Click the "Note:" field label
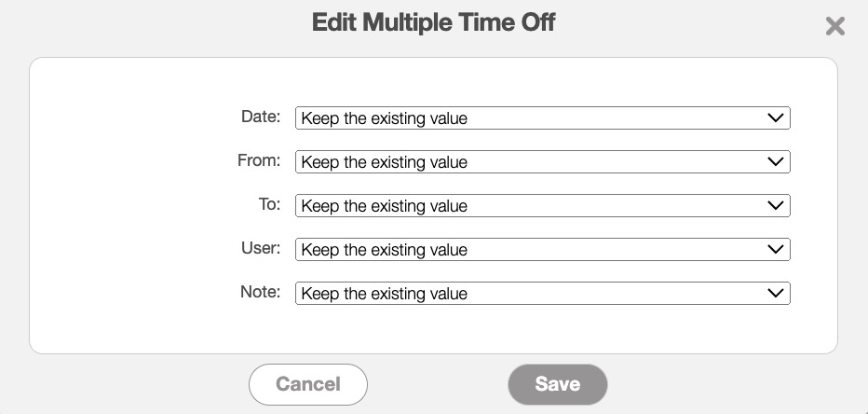The image size is (868, 414). tap(260, 292)
